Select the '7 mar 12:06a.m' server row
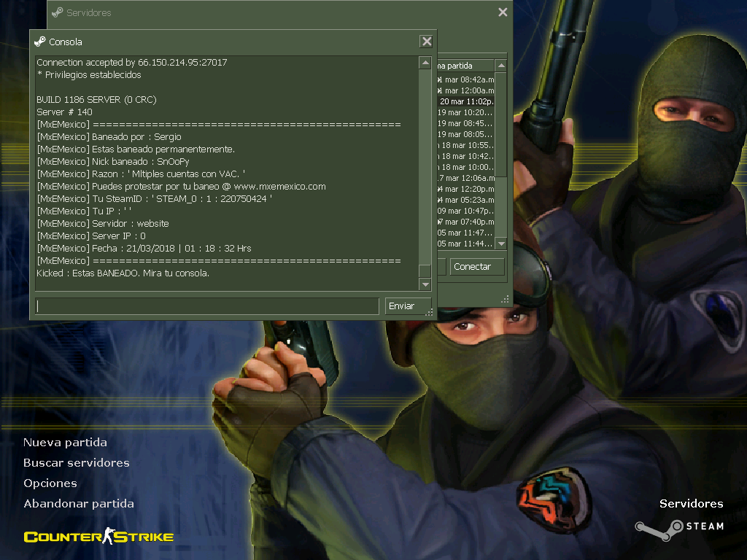 click(x=465, y=178)
